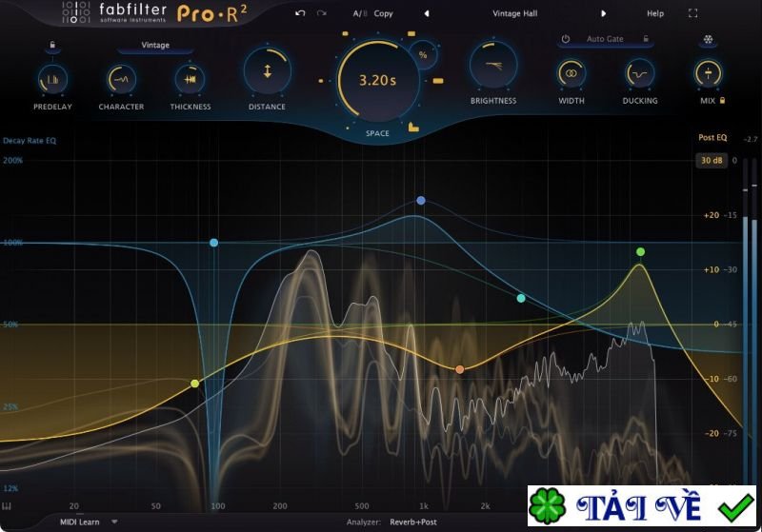Viewport: 762px width, 532px height.
Task: Click the Post EQ label
Action: pos(712,138)
